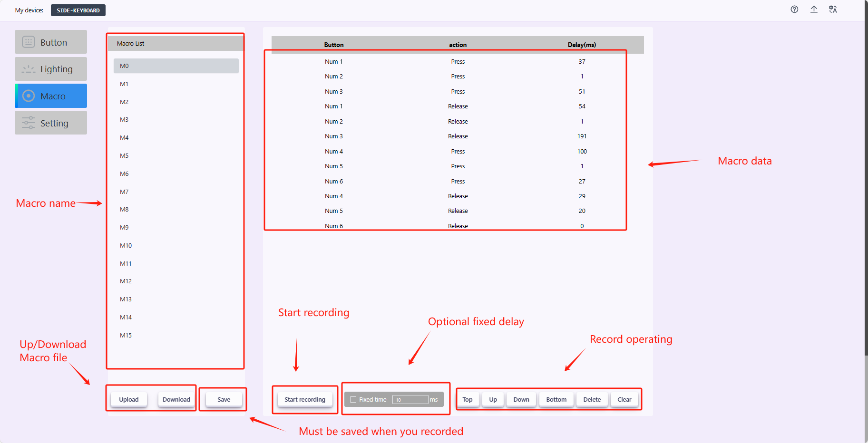Delete the selected macro record
The width and height of the screenshot is (868, 443).
(592, 400)
